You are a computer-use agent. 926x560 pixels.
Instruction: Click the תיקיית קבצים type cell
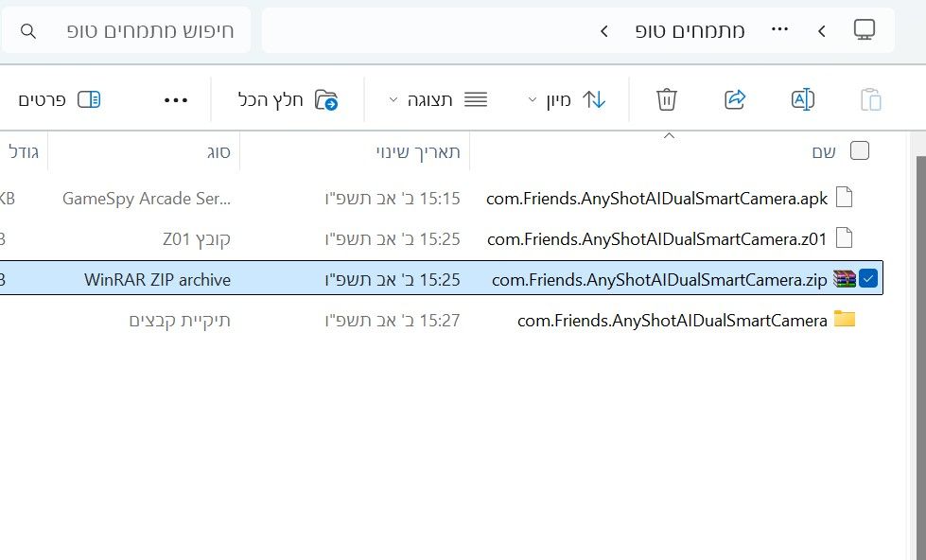pos(180,320)
